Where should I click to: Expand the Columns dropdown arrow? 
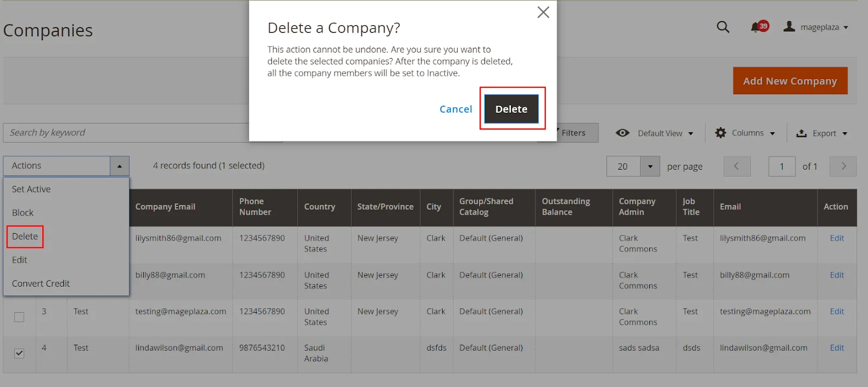(773, 134)
